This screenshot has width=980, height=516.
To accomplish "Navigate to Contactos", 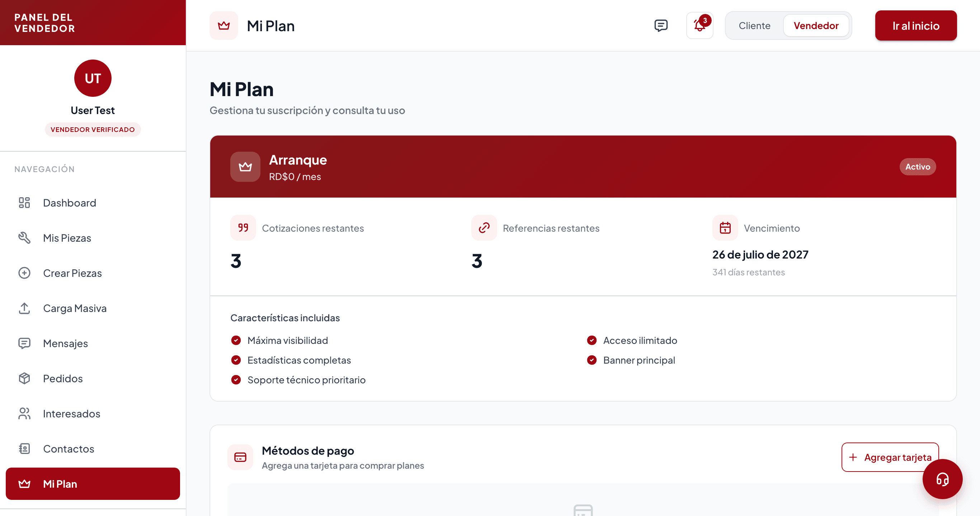I will tap(93, 449).
